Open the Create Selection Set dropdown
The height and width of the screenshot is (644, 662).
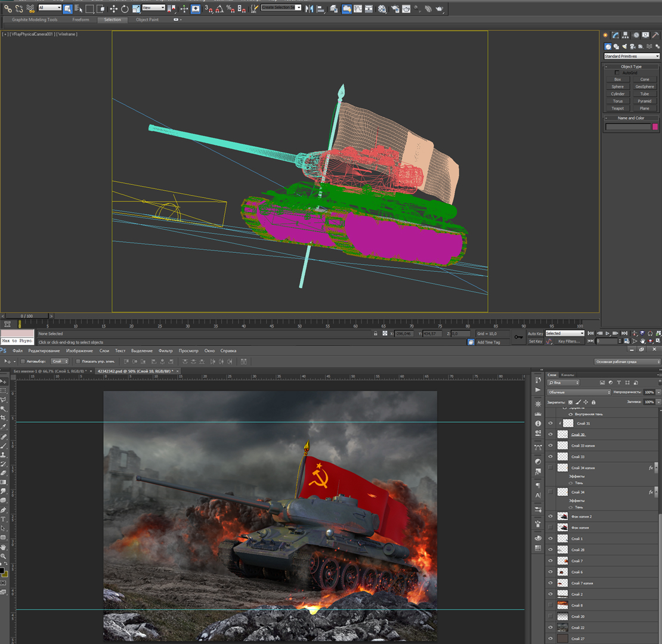tap(281, 8)
